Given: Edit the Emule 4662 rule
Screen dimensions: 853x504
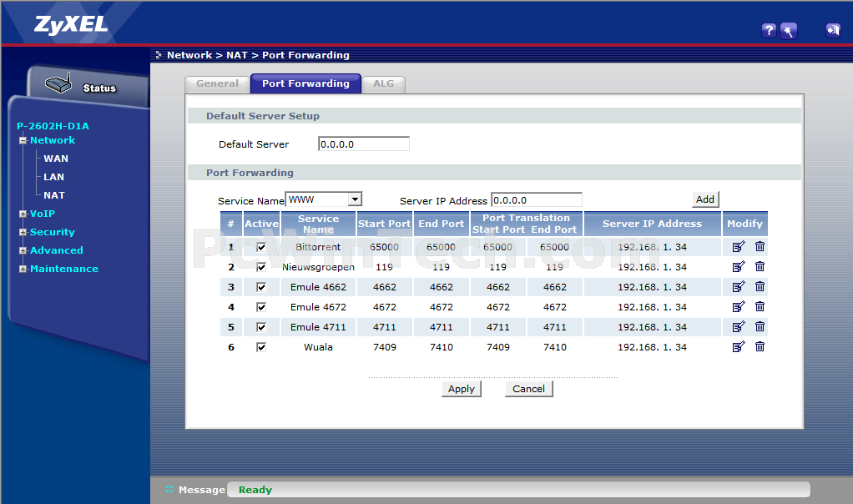Looking at the screenshot, I should (738, 287).
